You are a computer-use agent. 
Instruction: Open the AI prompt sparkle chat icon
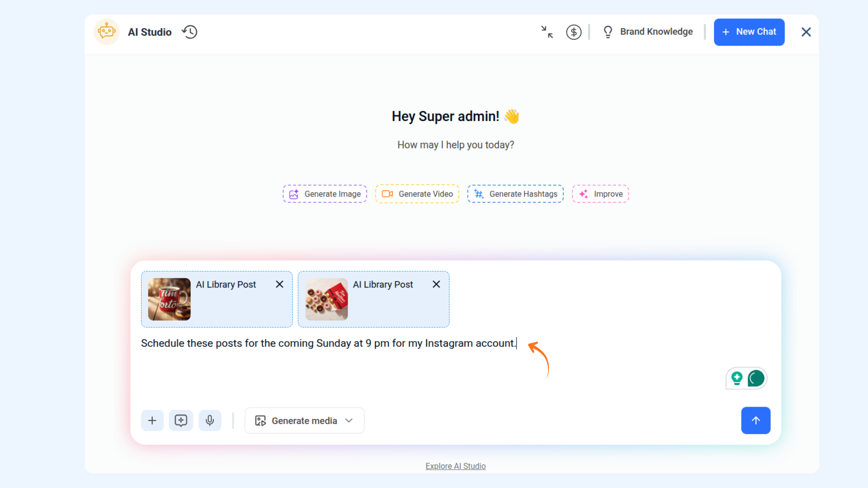181,421
